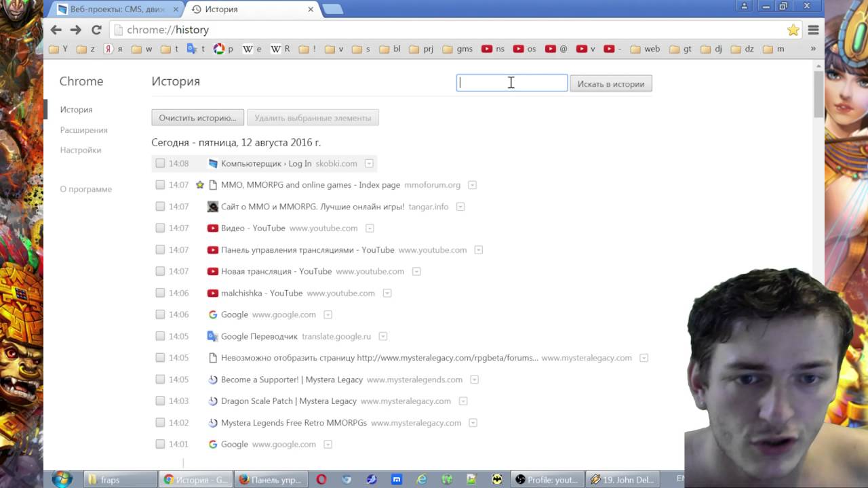Open the Wikipedia 'R' bookmark

tap(280, 49)
